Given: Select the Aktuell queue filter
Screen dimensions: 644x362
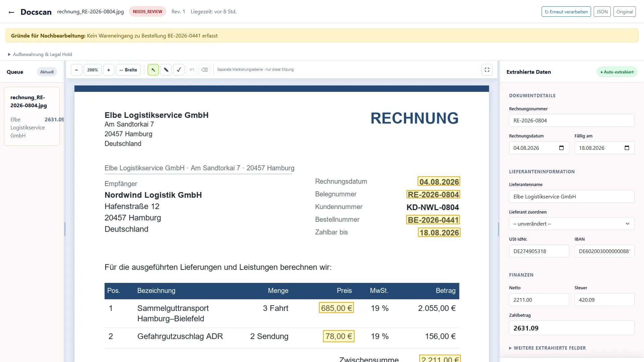Looking at the screenshot, I should 47,72.
